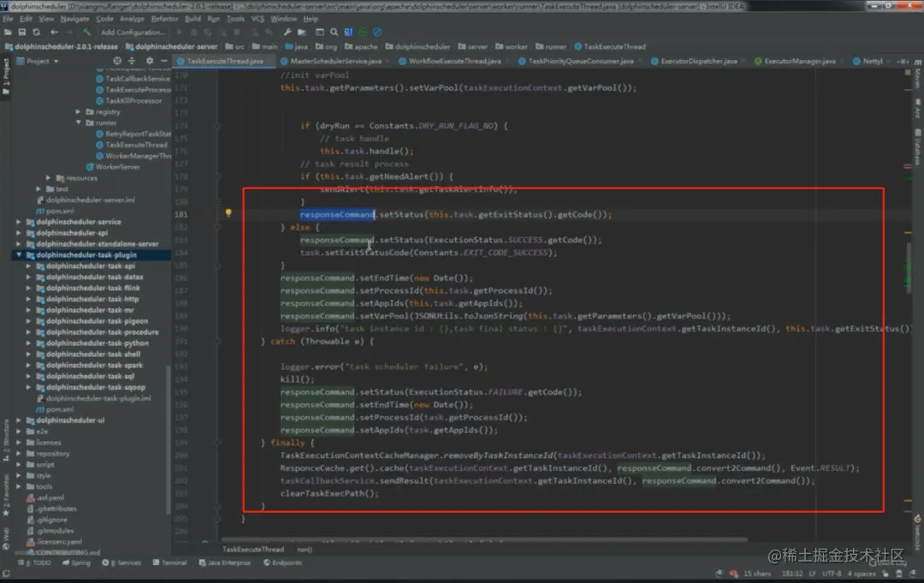Image resolution: width=924 pixels, height=583 pixels.
Task: Open the Refactor menu
Action: (164, 19)
